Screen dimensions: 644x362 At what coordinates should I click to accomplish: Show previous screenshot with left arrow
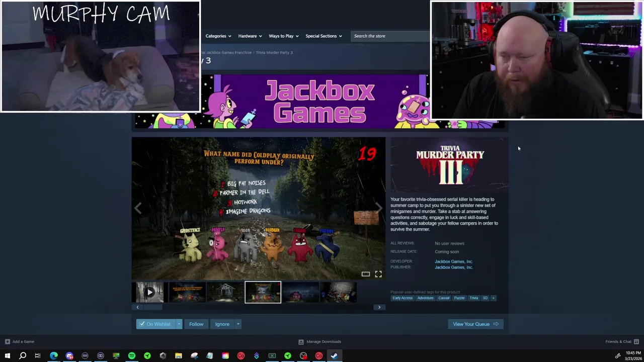138,208
